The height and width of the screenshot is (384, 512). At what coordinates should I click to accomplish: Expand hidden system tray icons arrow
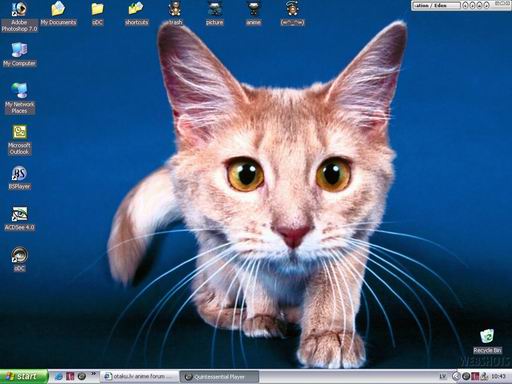coord(456,377)
